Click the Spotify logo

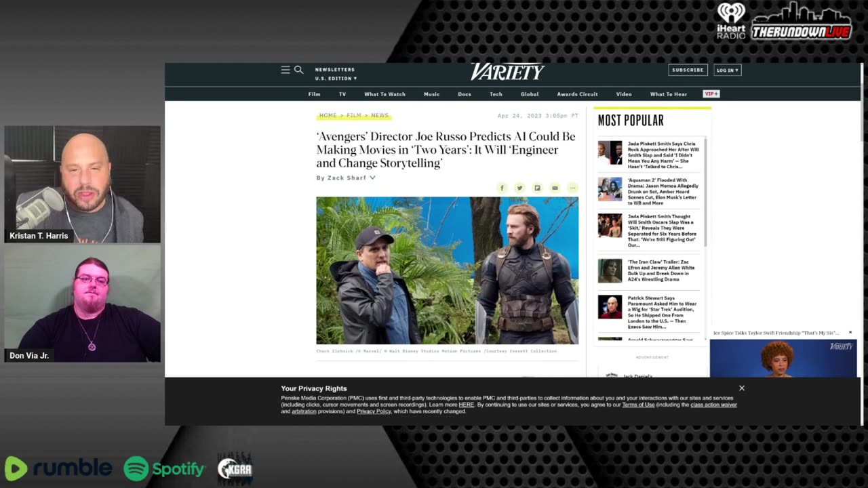click(x=165, y=468)
